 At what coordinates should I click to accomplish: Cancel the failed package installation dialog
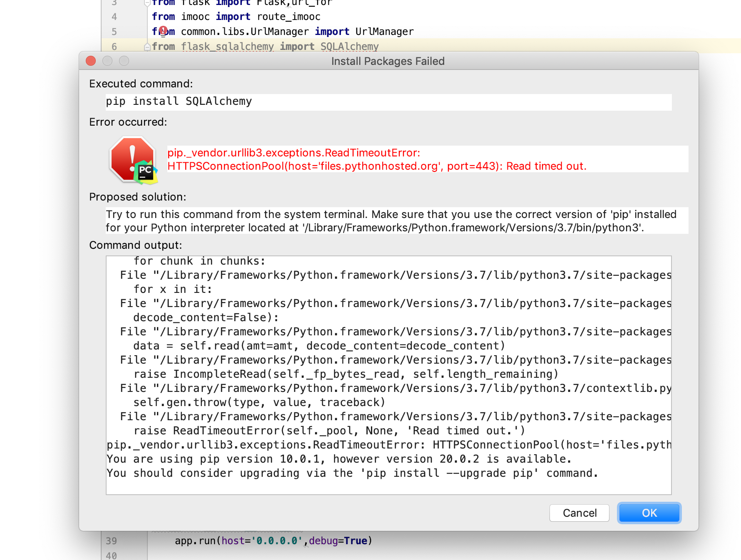(x=579, y=513)
